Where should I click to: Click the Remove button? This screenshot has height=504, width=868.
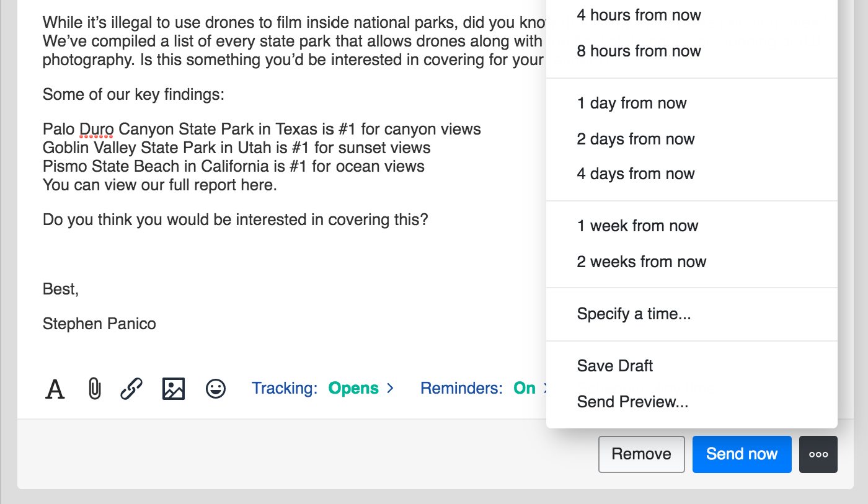[x=641, y=454]
